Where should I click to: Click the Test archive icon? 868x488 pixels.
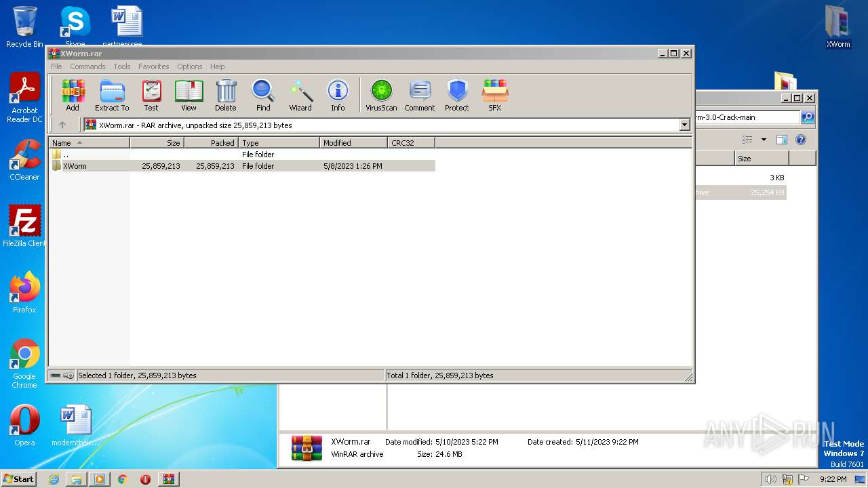151,95
